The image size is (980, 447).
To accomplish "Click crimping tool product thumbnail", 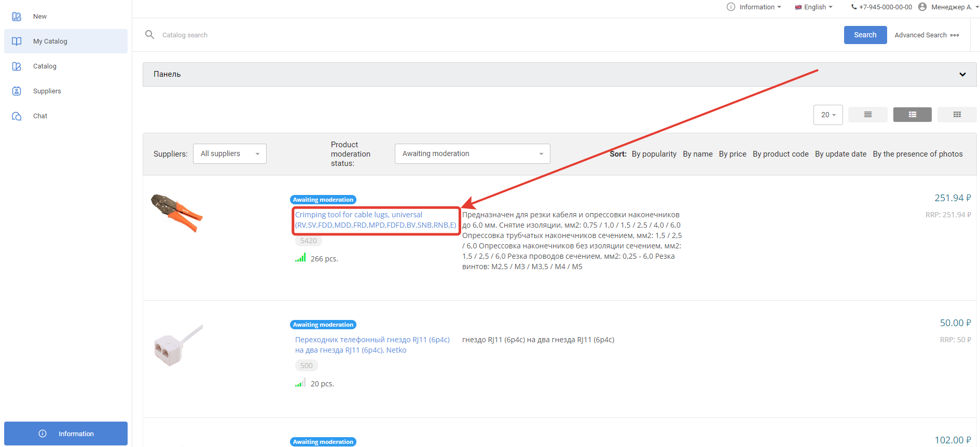I will click(176, 213).
